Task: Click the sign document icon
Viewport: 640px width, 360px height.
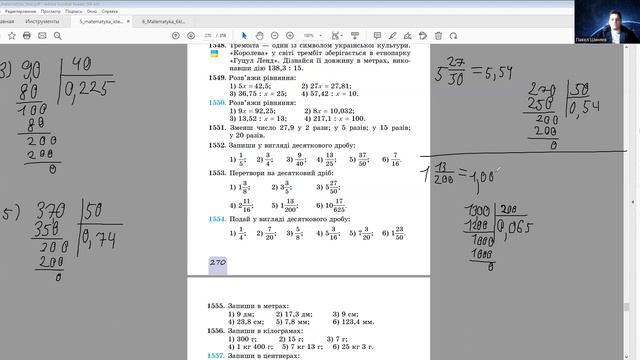Action: [x=407, y=36]
